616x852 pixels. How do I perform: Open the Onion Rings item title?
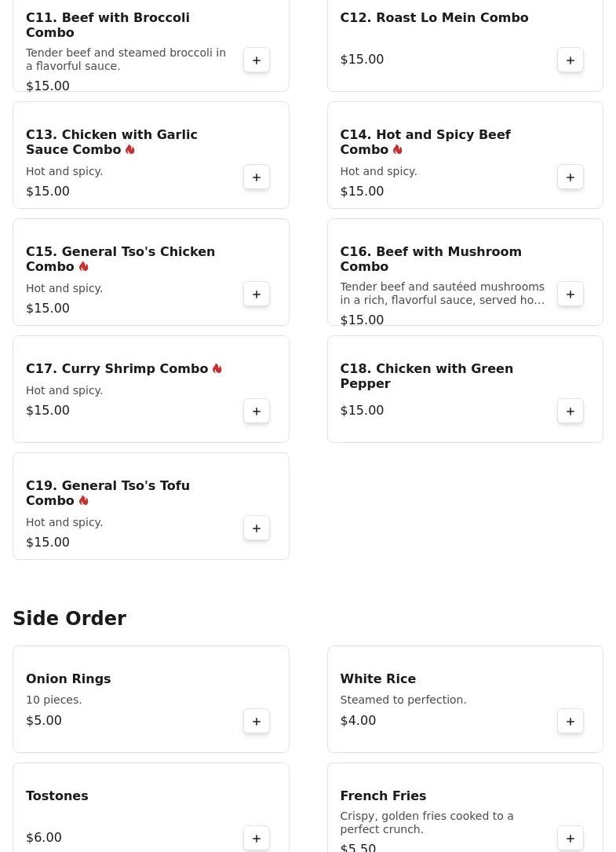(68, 679)
